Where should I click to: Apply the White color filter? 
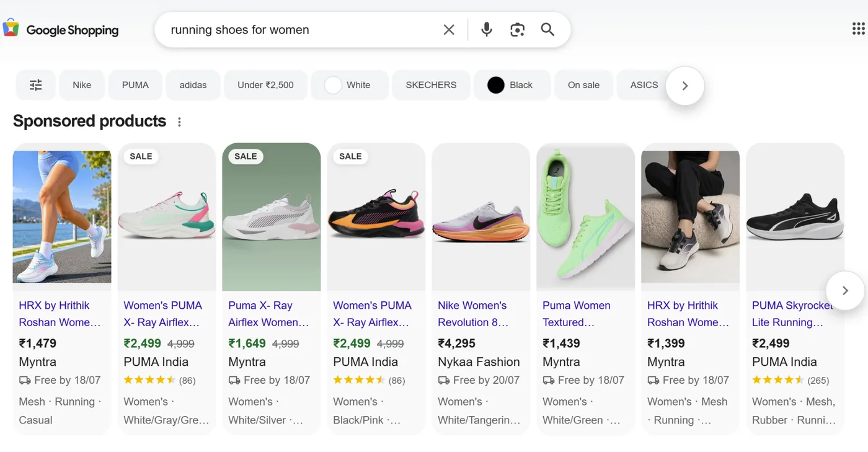click(349, 85)
